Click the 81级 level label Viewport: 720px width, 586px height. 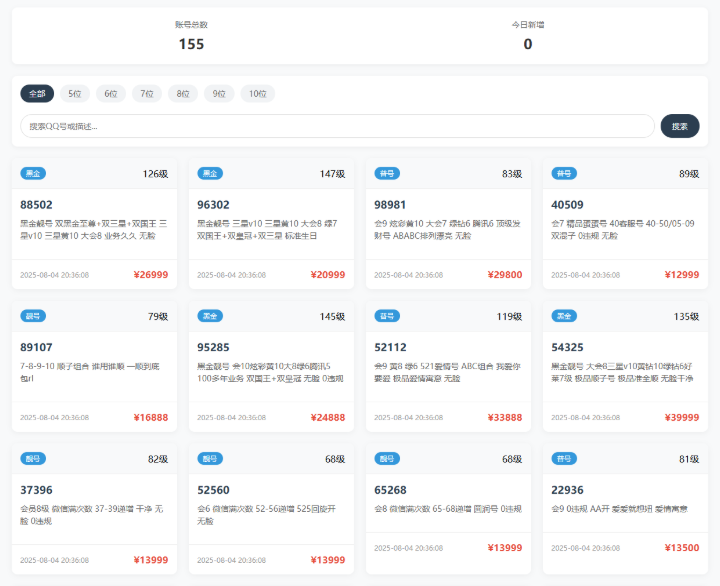click(x=689, y=459)
